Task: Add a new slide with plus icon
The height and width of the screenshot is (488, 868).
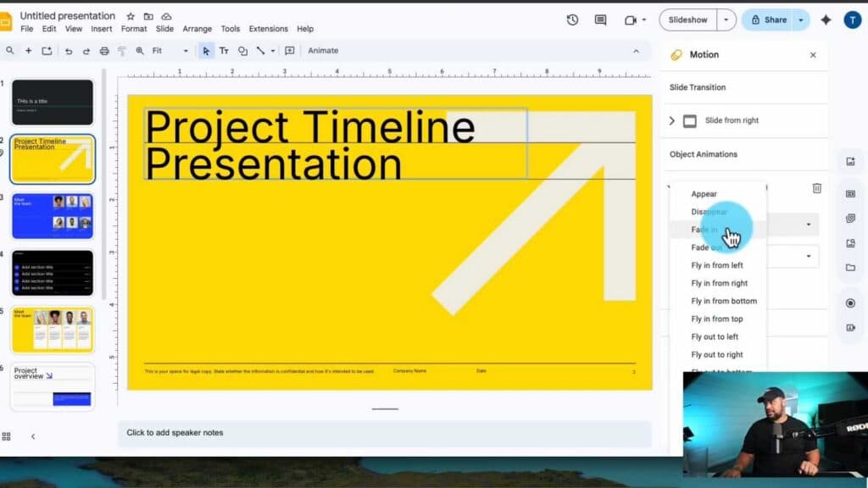Action: coord(28,50)
